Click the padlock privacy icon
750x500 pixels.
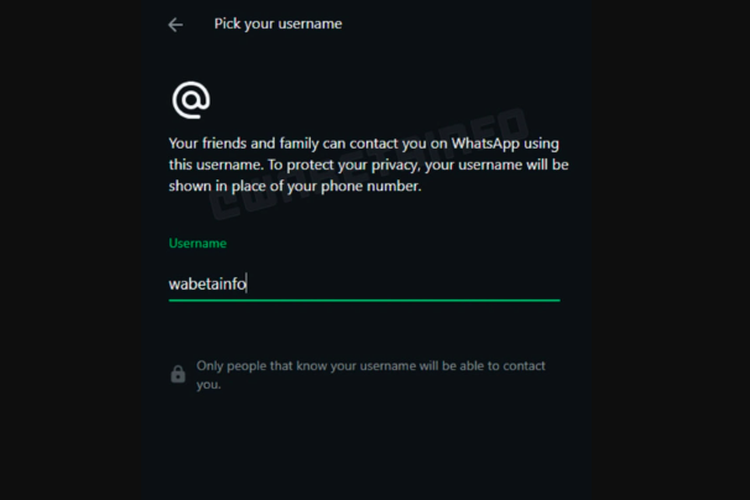click(178, 374)
